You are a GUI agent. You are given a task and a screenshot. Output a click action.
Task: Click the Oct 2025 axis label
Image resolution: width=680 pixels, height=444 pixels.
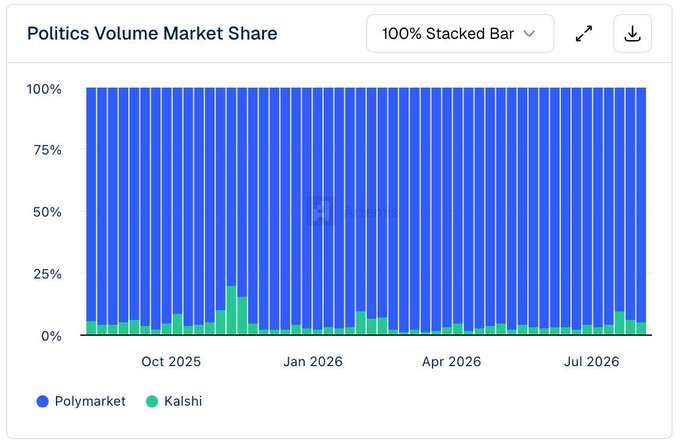point(171,361)
